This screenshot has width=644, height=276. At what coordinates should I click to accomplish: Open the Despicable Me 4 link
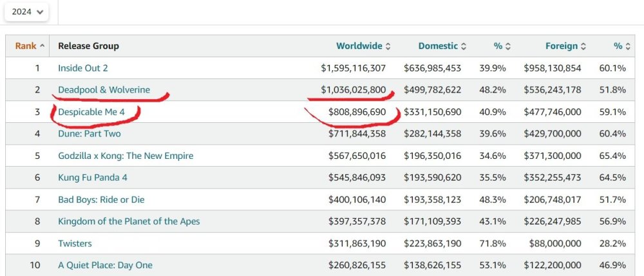(x=91, y=112)
